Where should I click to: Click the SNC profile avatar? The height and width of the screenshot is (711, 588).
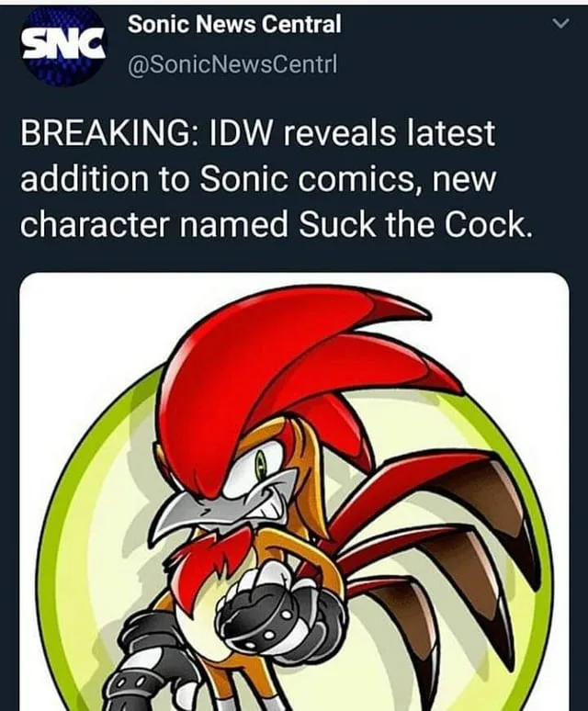point(63,45)
